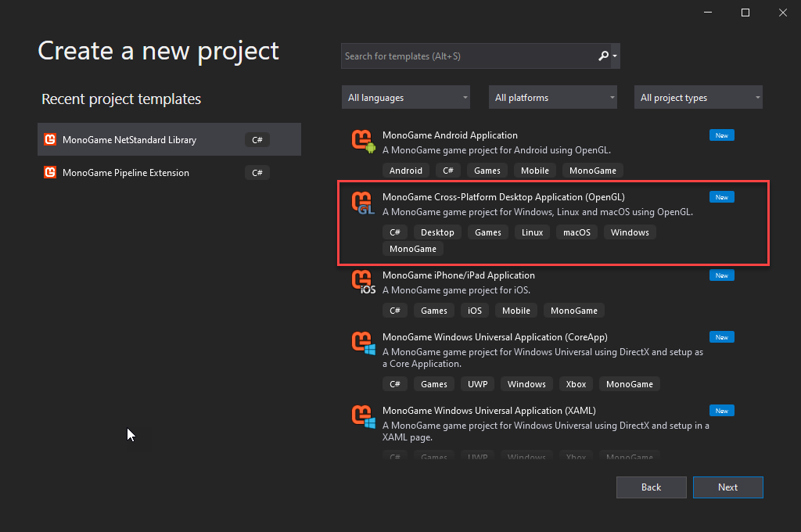The height and width of the screenshot is (532, 801).
Task: Click the Windows Universal CoreApp template icon
Action: [x=363, y=343]
